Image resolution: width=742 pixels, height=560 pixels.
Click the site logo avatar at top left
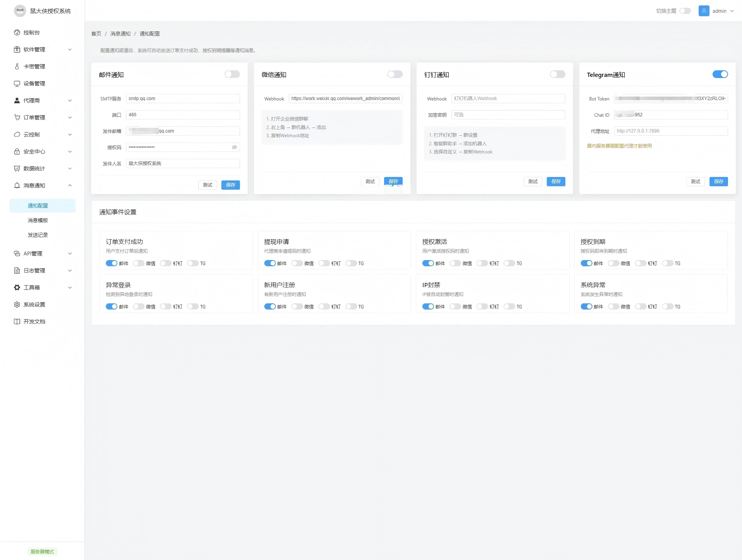tap(20, 11)
